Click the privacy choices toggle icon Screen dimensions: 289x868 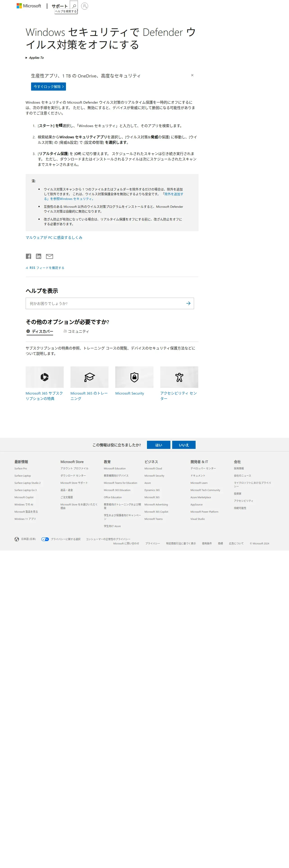click(x=45, y=539)
